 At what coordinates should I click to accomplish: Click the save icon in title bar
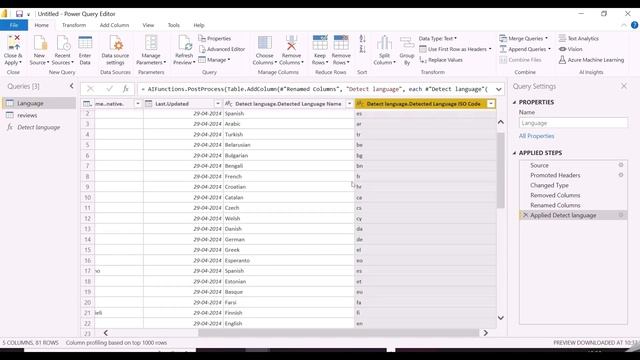tap(19, 14)
